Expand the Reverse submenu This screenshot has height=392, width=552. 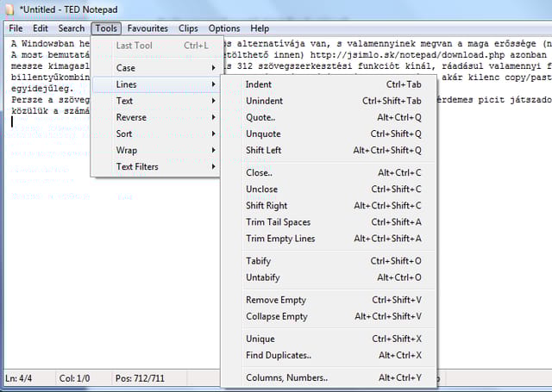click(157, 117)
